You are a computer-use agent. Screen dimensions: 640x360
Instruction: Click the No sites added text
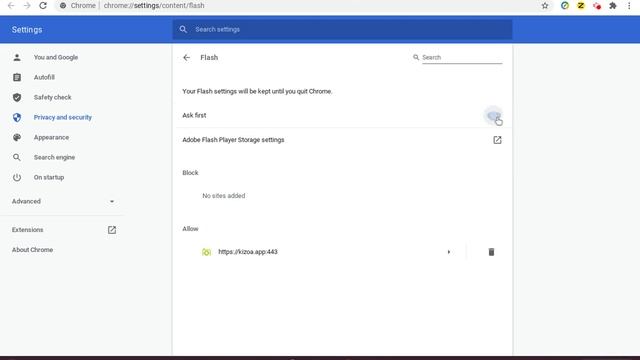[x=224, y=196]
